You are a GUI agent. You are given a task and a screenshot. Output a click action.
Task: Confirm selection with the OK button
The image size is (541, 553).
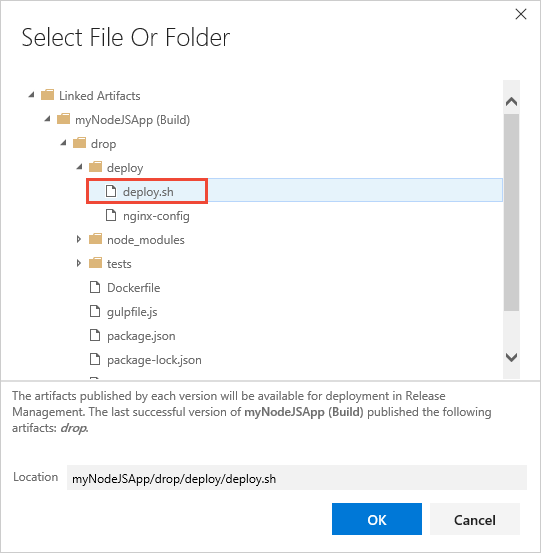coord(377,519)
